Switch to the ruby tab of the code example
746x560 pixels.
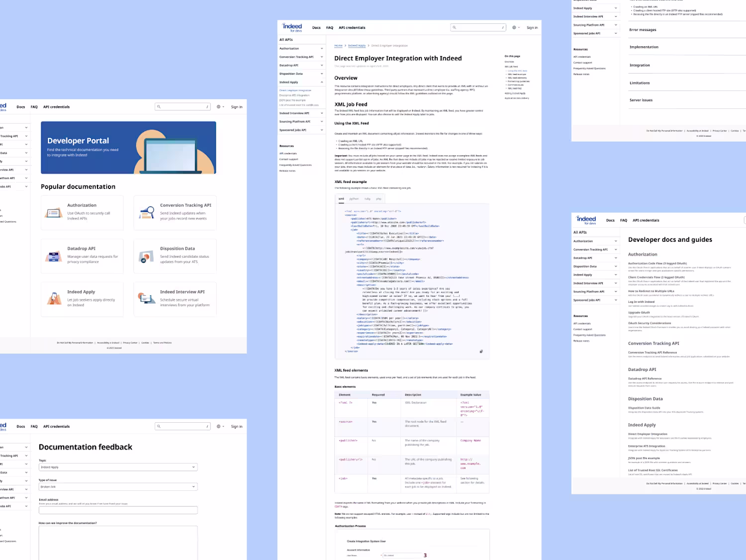coord(368,199)
